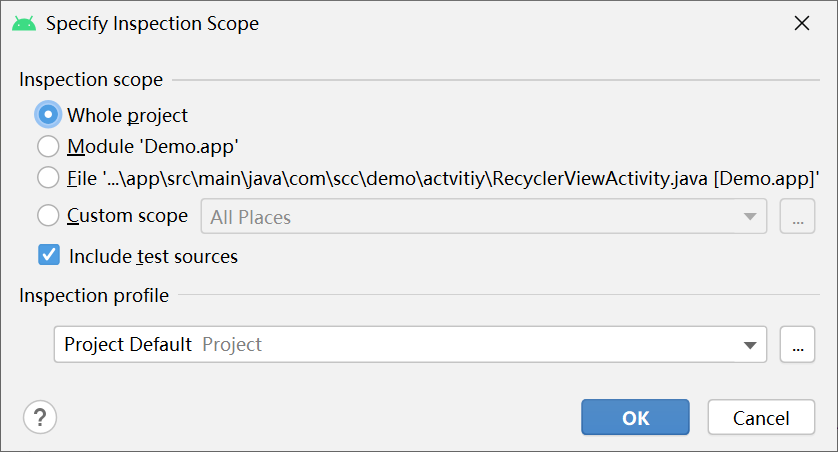This screenshot has height=452, width=838.
Task: Dismiss the dialog with Cancel
Action: [x=761, y=417]
